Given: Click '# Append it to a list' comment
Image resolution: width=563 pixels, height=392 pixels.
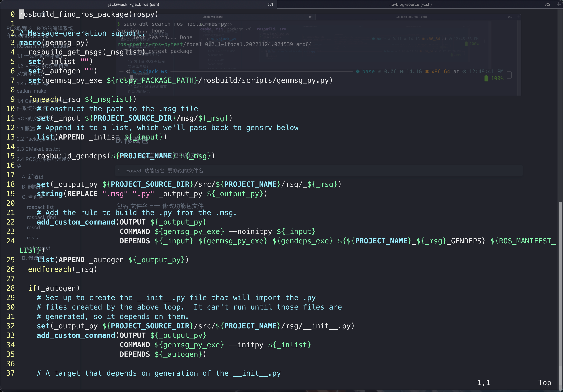Looking at the screenshot, I should [x=168, y=128].
